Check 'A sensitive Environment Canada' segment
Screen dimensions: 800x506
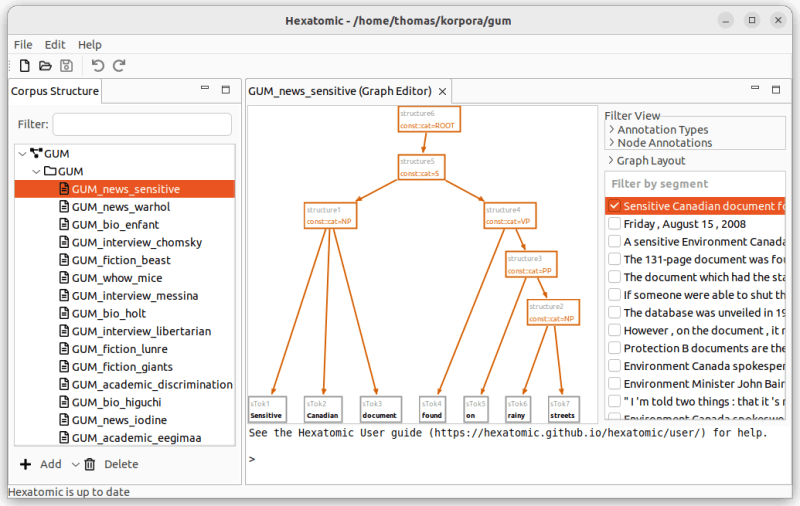614,242
